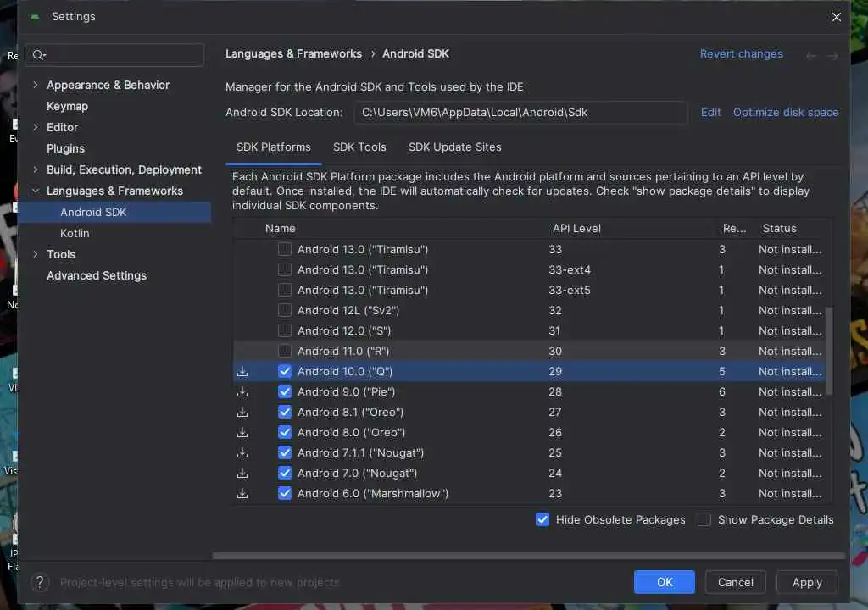This screenshot has width=868, height=610.
Task: Click the SDK list vertical scrollbar
Action: pos(829,351)
